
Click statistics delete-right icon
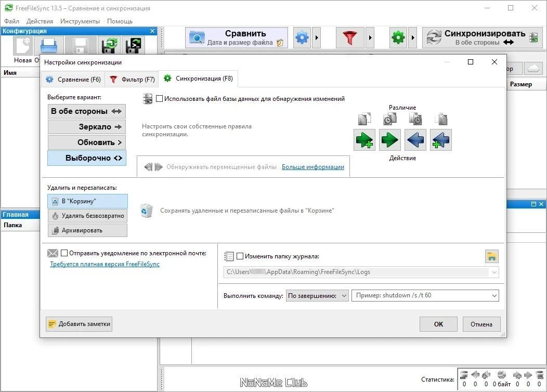pyautogui.click(x=539, y=375)
